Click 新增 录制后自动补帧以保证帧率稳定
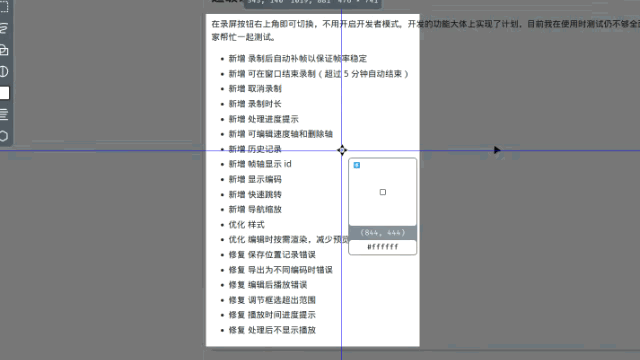This screenshot has width=640, height=360. (298, 58)
